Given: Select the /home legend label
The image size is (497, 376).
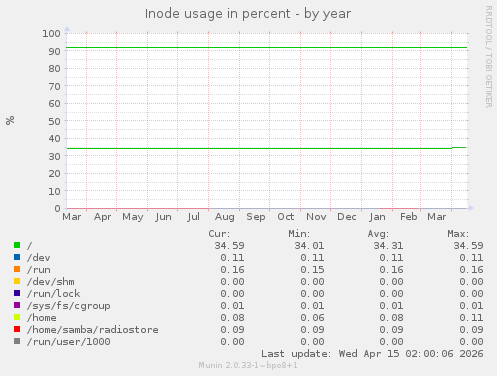Looking at the screenshot, I should (x=42, y=318).
